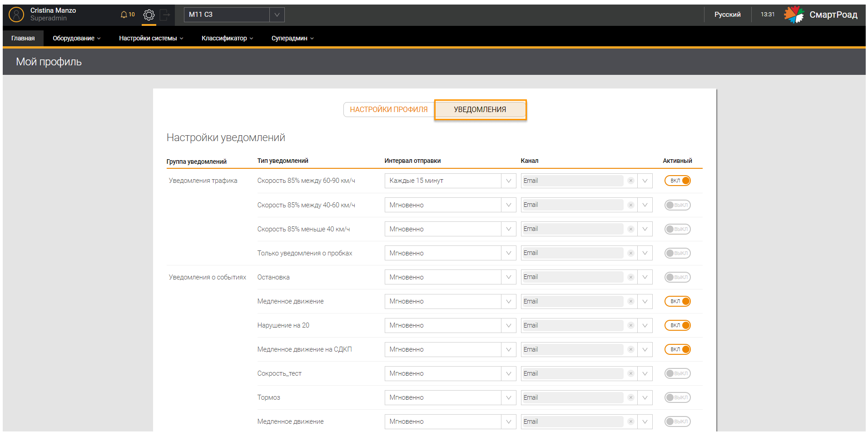Viewport: 868px width, 436px height.
Task: Open the M11 C3 site dropdown
Action: pyautogui.click(x=234, y=15)
